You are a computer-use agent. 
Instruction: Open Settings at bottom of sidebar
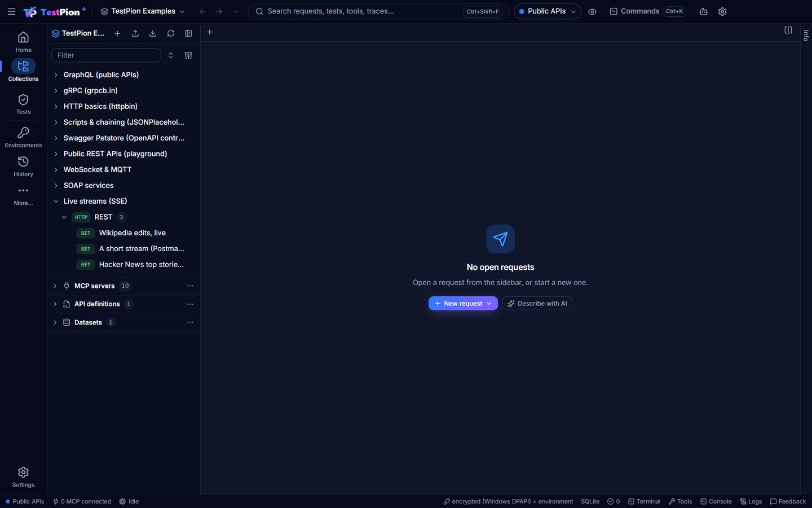[x=23, y=477]
